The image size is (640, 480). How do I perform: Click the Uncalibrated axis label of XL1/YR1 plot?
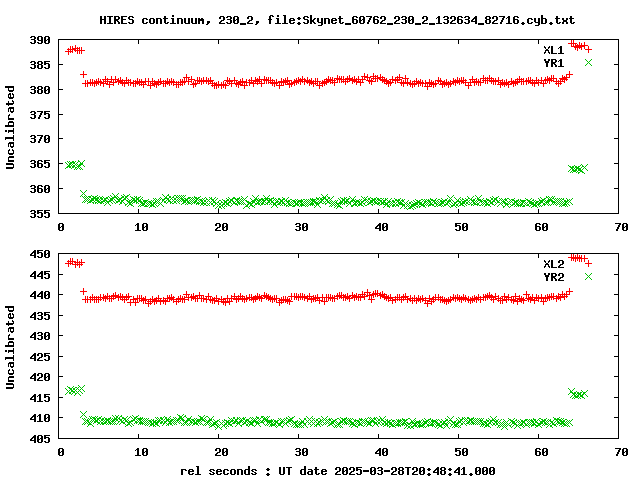tap(10, 127)
